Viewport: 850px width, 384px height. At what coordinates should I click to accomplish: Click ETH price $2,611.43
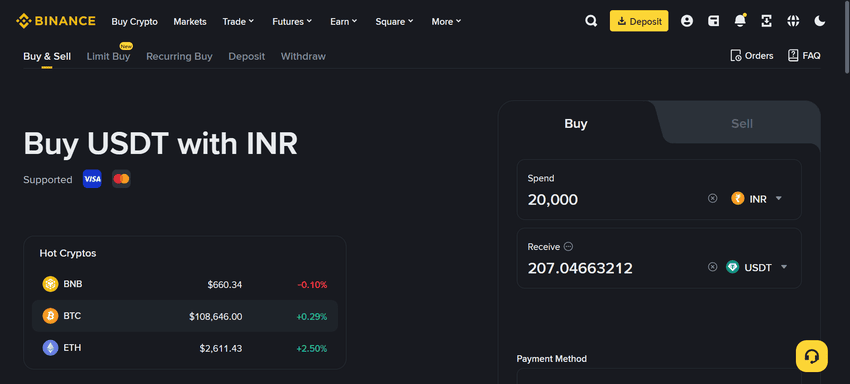(221, 348)
